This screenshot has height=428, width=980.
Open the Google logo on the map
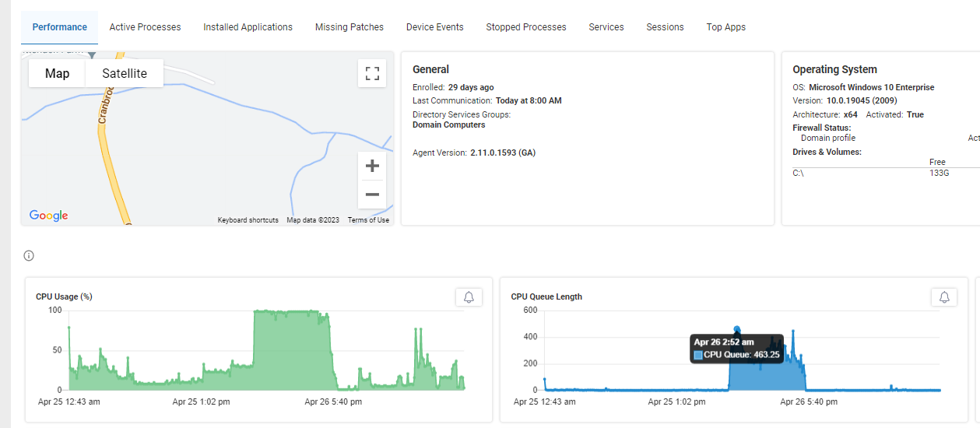(48, 216)
